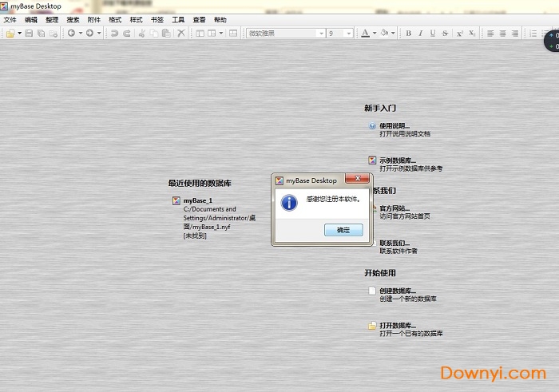Toggle superscript formatting
This screenshot has width=559, height=392.
click(x=460, y=34)
